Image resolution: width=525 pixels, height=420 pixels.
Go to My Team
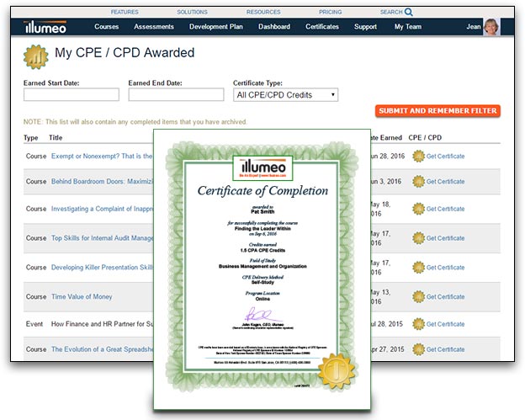408,27
